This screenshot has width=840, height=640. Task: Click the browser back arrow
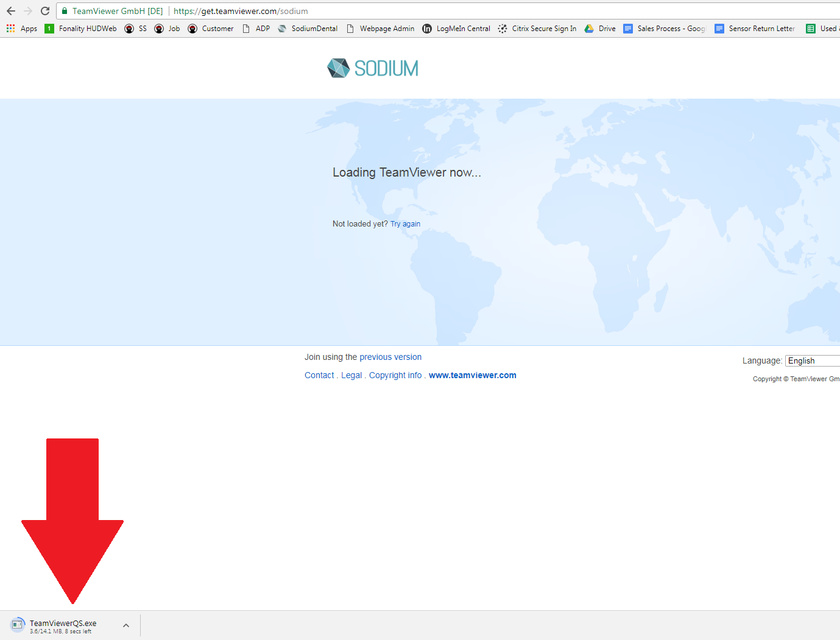(x=11, y=11)
